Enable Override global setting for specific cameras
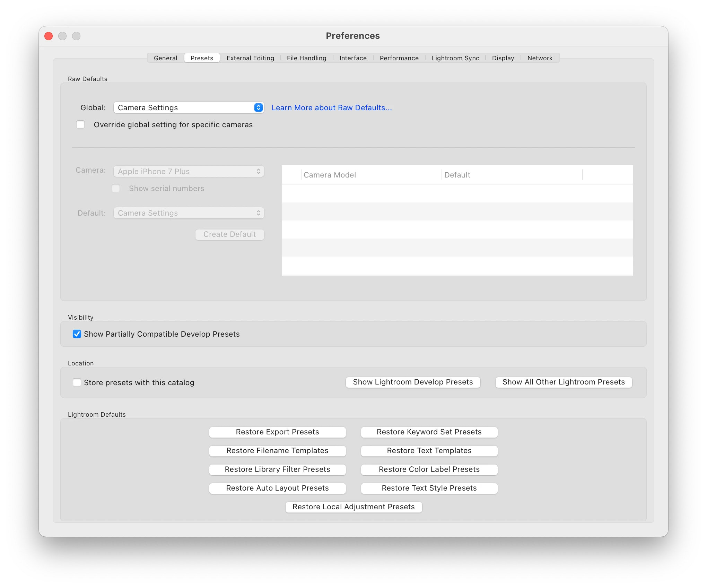Viewport: 707px width, 588px height. click(80, 124)
